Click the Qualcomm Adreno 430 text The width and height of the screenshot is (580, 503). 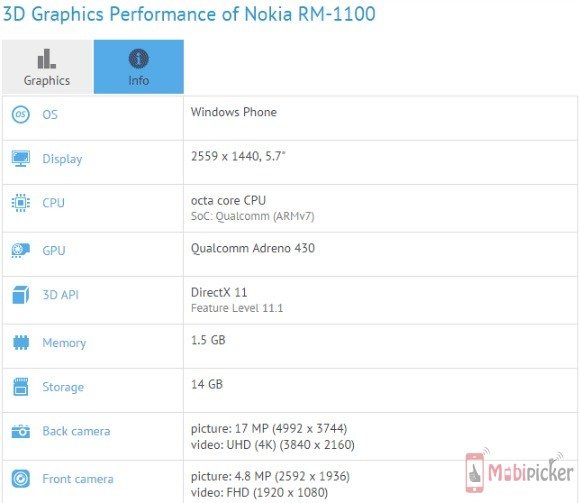[x=253, y=248]
